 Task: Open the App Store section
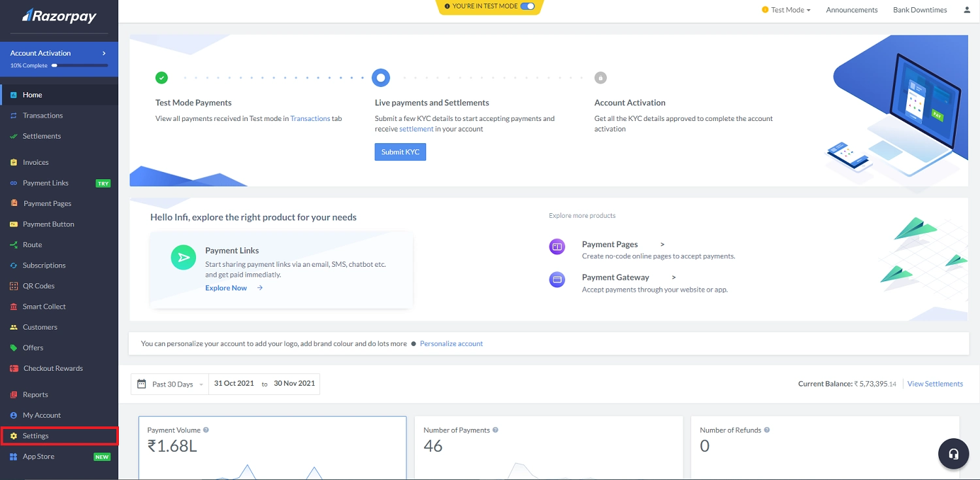point(37,456)
